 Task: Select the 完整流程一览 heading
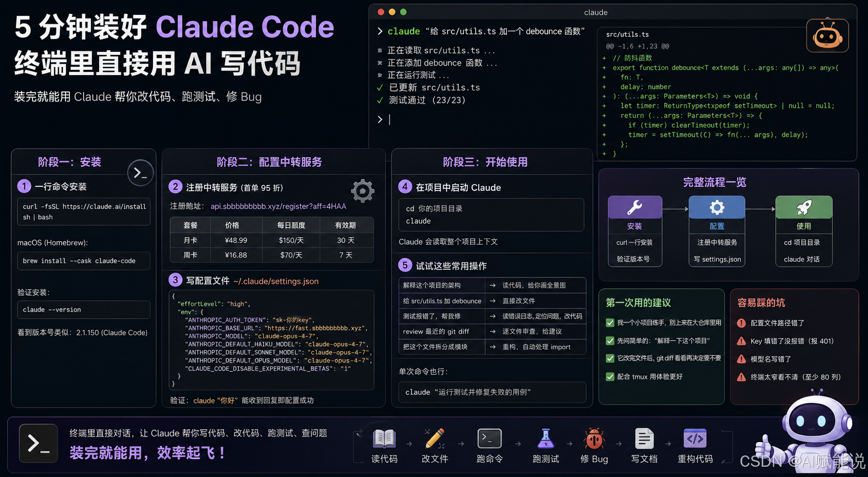click(x=714, y=182)
